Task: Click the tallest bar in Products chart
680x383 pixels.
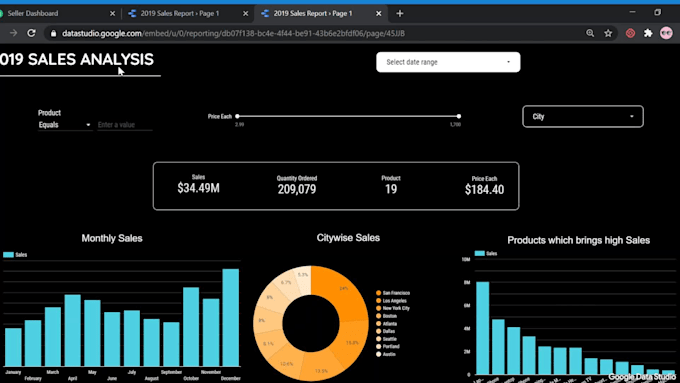Action: (483, 328)
